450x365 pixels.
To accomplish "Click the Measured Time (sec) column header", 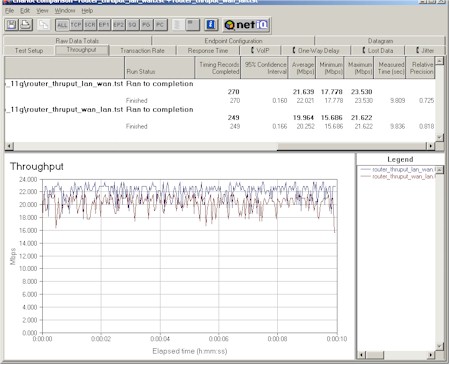I will [x=390, y=68].
